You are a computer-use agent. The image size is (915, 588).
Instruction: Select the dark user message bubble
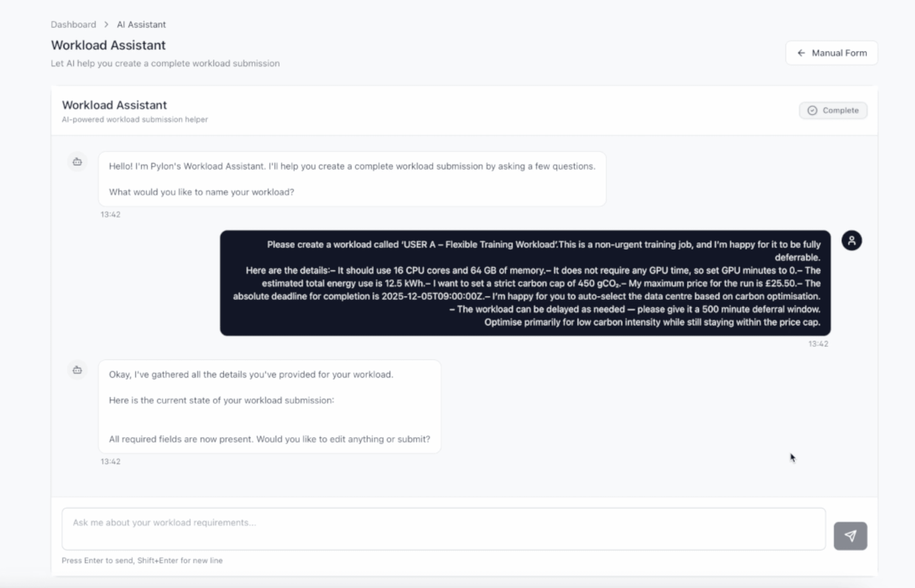tap(525, 283)
